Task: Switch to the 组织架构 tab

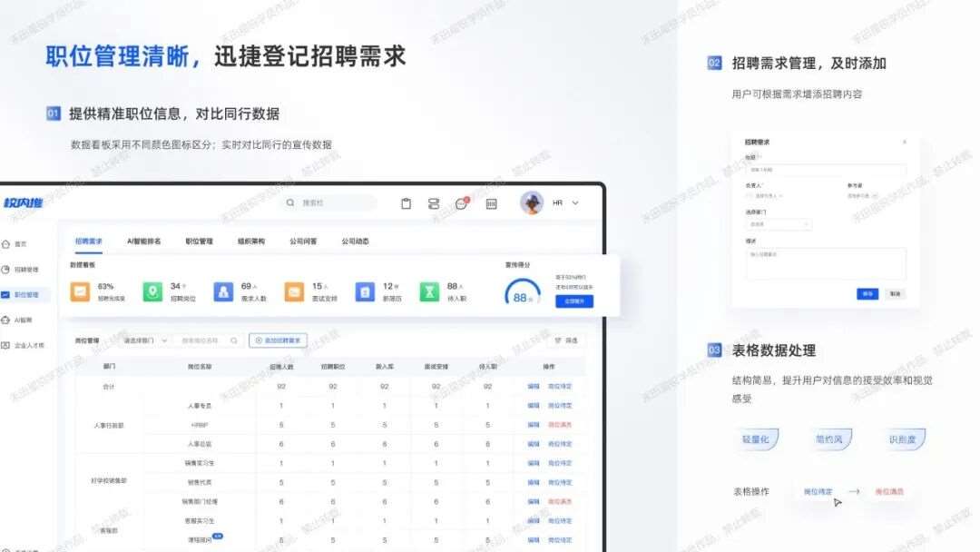Action: [x=251, y=241]
